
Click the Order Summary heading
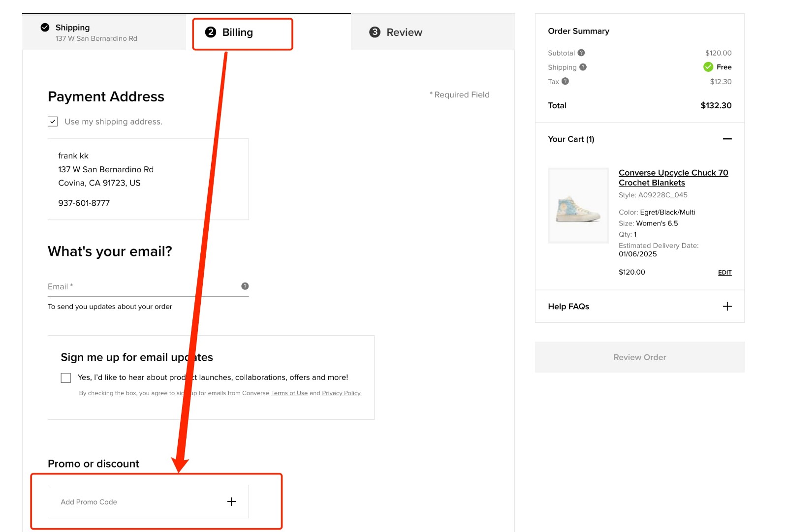(x=578, y=31)
